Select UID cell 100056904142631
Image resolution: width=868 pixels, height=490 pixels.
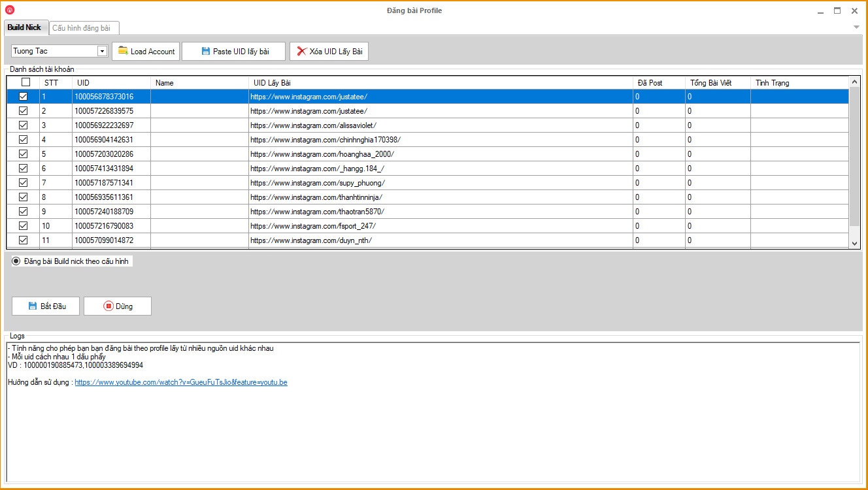(111, 140)
